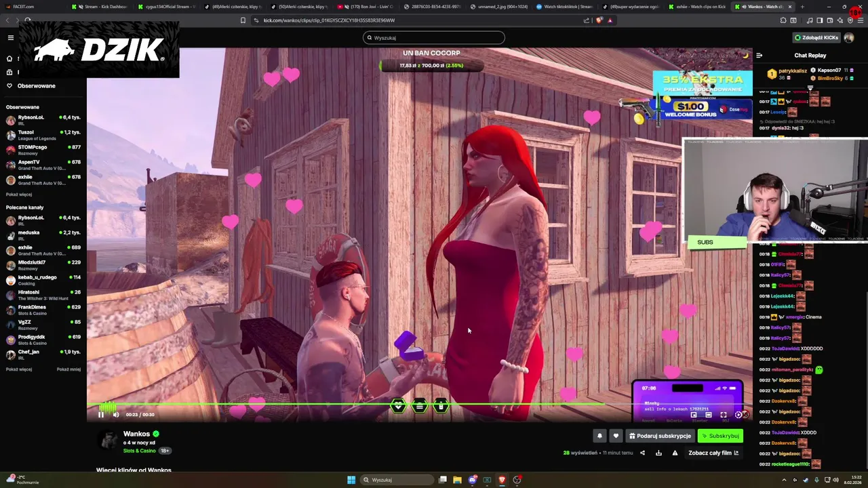Open Prodigyddk channel in sidebar
Viewport: 868px width, 488px height.
click(43, 340)
